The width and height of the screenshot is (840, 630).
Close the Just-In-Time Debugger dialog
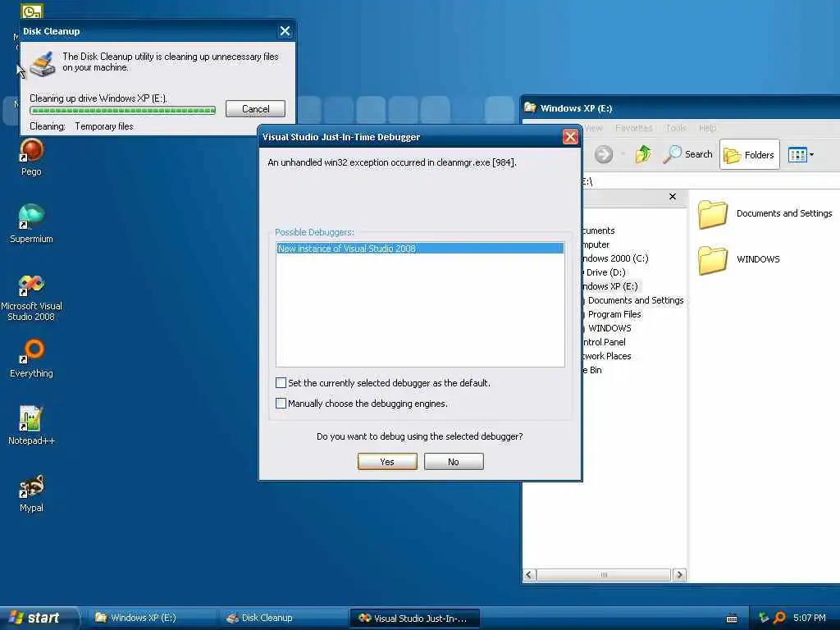[x=570, y=137]
